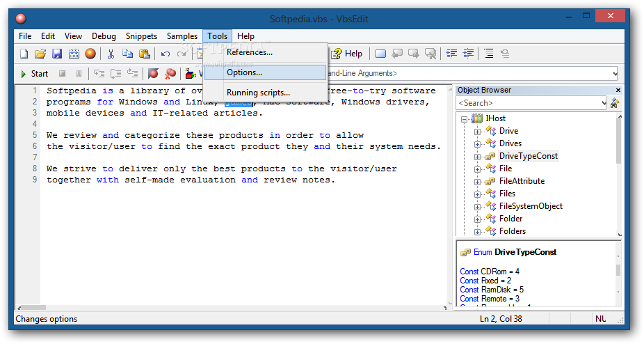Image resolution: width=644 pixels, height=344 pixels.
Task: Click the Undo arrow icon
Action: 166,54
